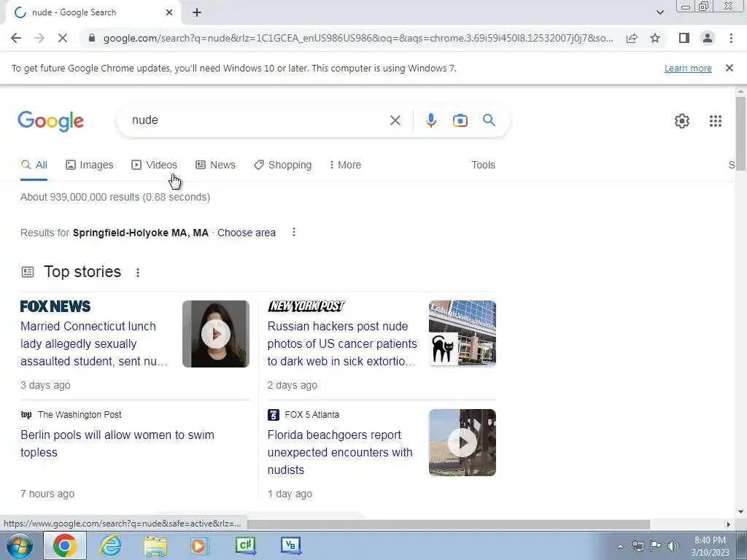This screenshot has height=560, width=747.
Task: Open location results options menu
Action: click(x=294, y=232)
